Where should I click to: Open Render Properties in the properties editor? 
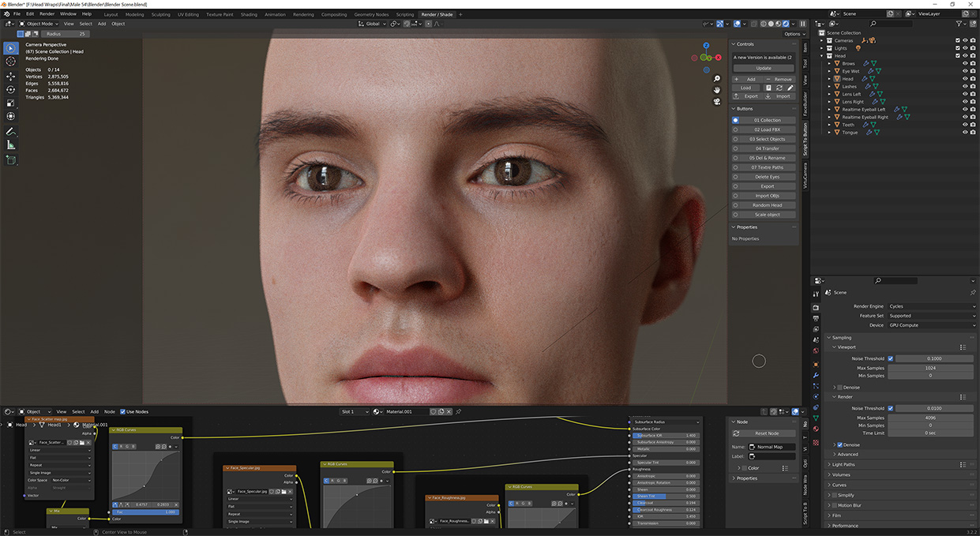pyautogui.click(x=816, y=308)
